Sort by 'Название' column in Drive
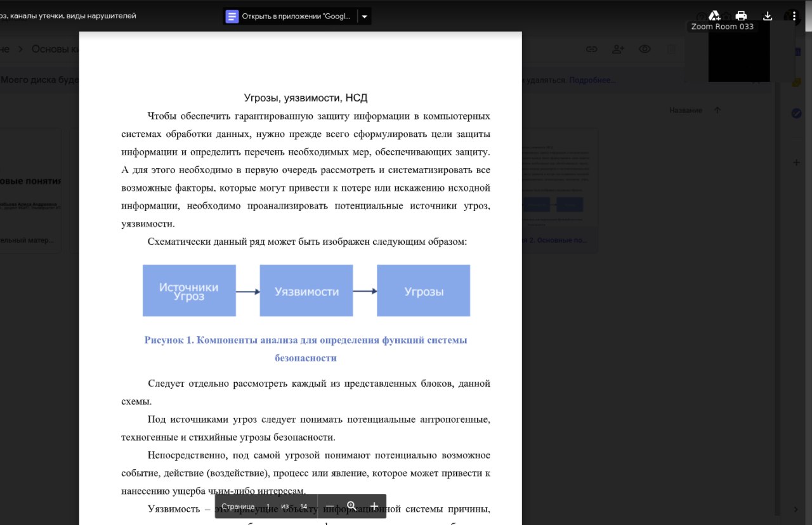Viewport: 812px width, 525px height. (x=686, y=110)
